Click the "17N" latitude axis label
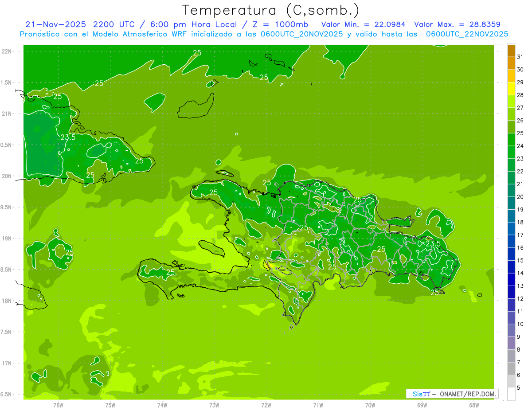 point(7,363)
